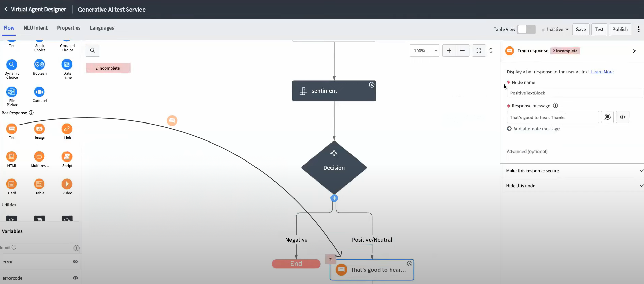Select the Positive/Neutral branch label

(372, 240)
